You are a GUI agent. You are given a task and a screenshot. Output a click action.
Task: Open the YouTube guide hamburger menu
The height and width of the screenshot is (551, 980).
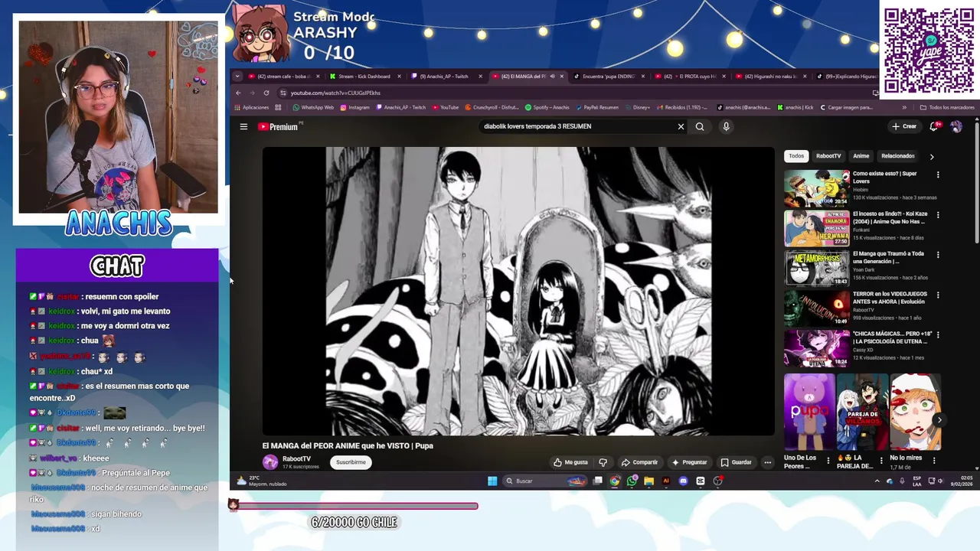click(x=243, y=126)
